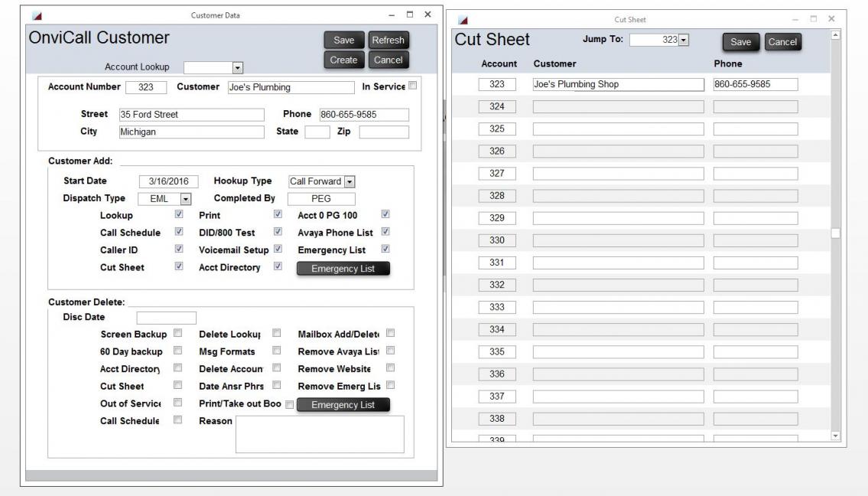Click the customer field for account 336
This screenshot has width=868, height=496.
(619, 374)
